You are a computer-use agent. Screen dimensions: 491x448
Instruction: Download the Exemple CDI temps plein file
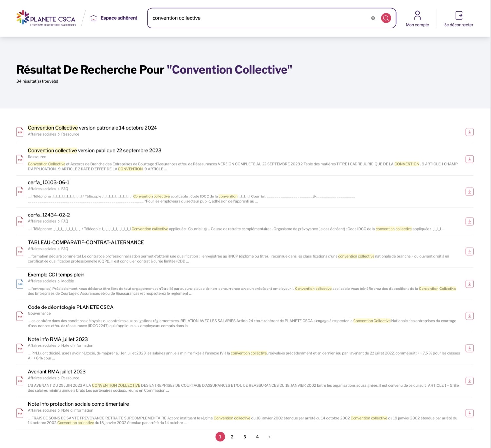click(x=469, y=284)
